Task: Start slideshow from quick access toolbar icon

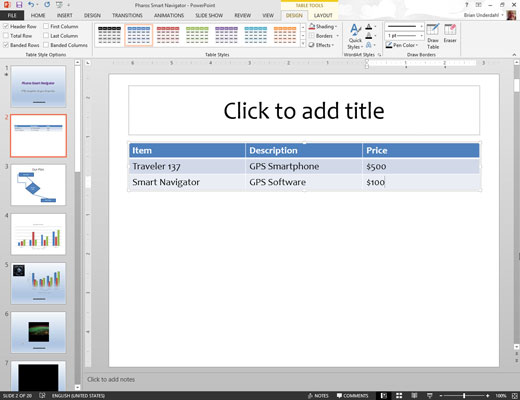Action: coord(59,5)
